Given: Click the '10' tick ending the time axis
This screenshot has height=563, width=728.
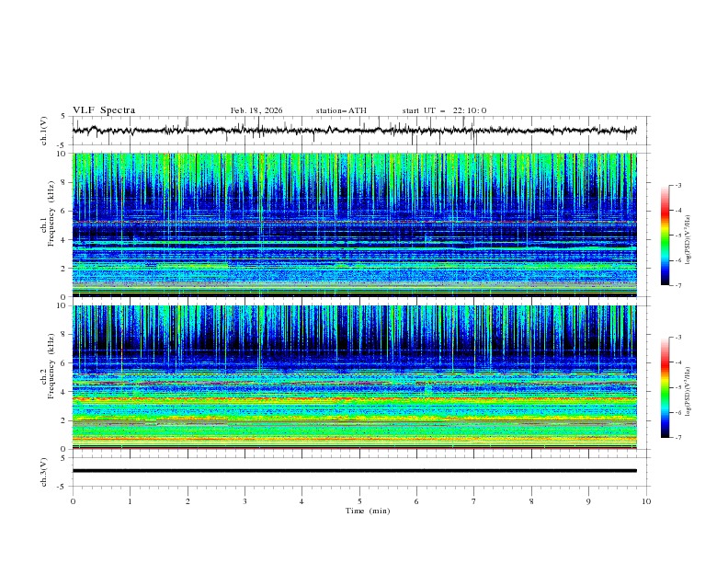Looking at the screenshot, I should pyautogui.click(x=646, y=501).
